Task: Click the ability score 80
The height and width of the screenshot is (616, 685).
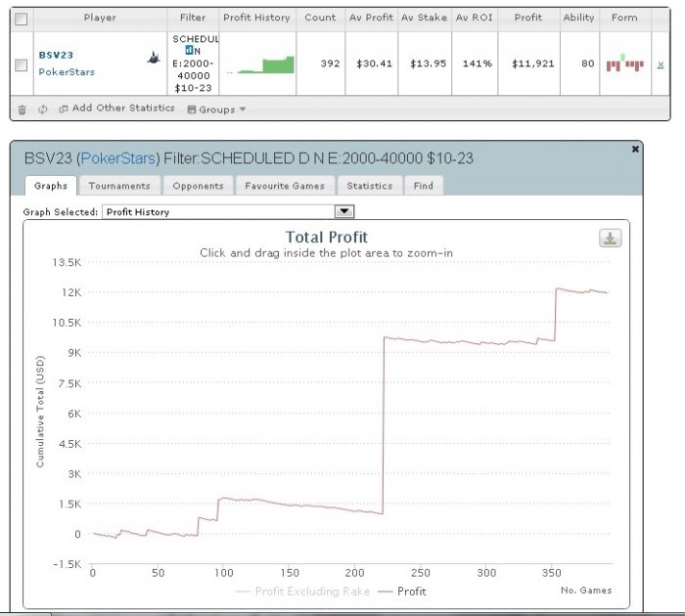Action: pyautogui.click(x=588, y=64)
